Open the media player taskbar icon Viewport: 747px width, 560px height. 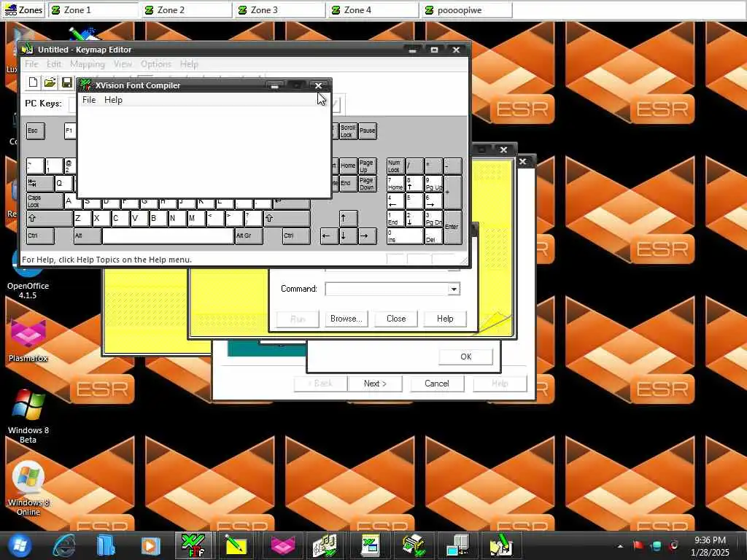coord(150,545)
